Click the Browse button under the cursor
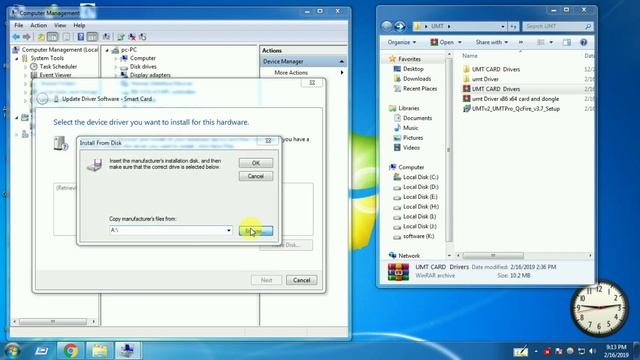The image size is (640, 360). point(256,231)
